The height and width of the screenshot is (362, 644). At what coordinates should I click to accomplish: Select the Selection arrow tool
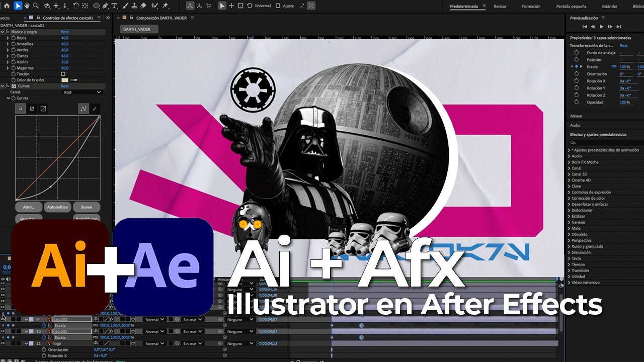18,6
